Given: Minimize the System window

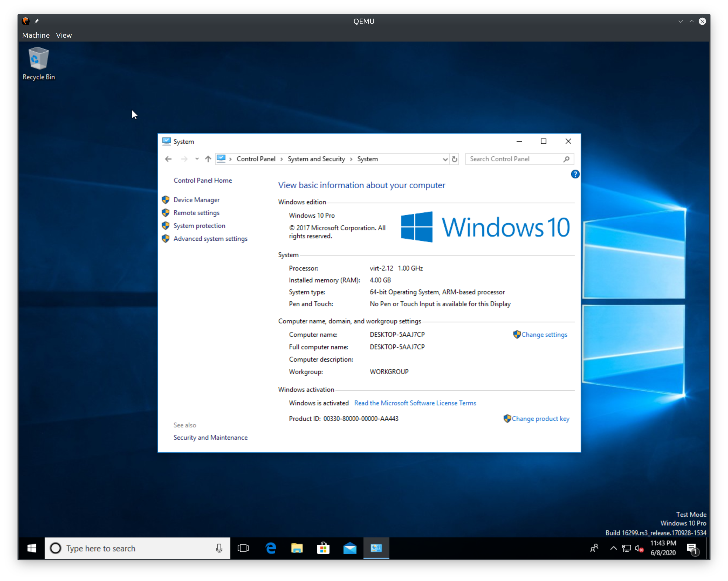Looking at the screenshot, I should 519,141.
